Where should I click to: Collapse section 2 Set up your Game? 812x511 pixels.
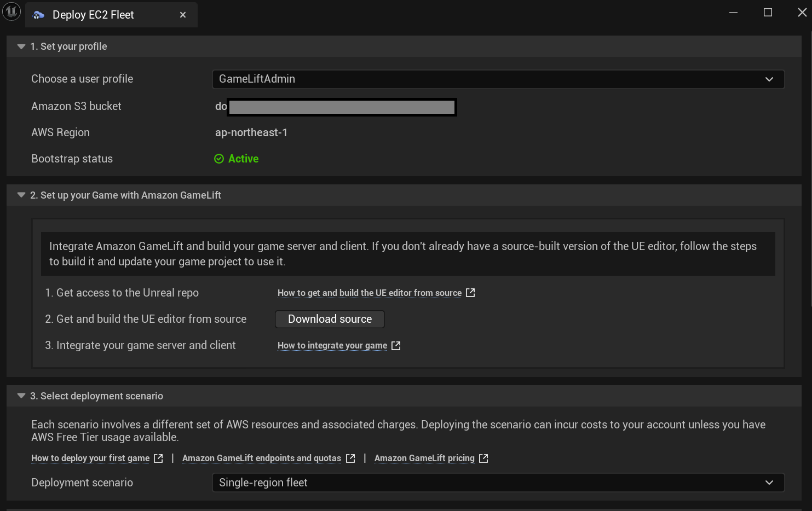21,195
